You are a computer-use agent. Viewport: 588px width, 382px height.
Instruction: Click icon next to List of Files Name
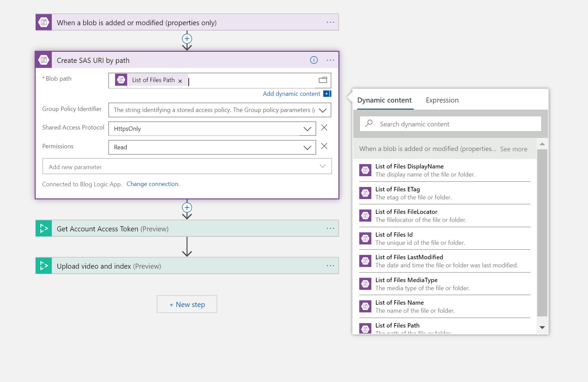[x=365, y=306]
